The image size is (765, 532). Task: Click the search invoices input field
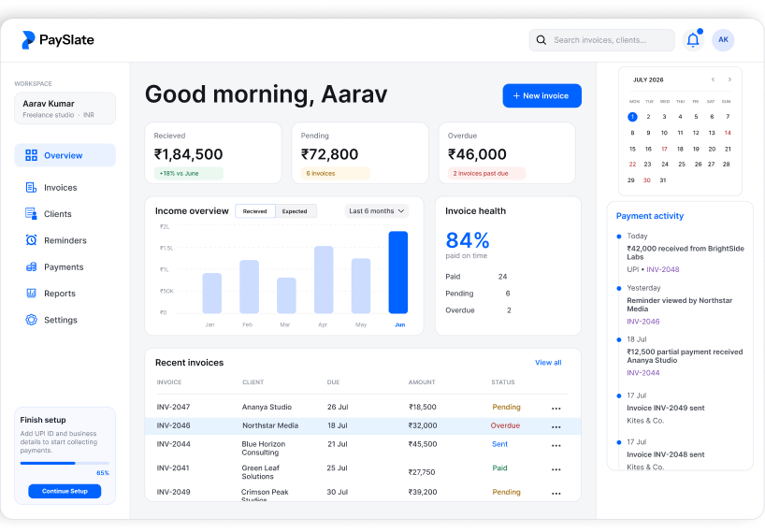point(601,40)
